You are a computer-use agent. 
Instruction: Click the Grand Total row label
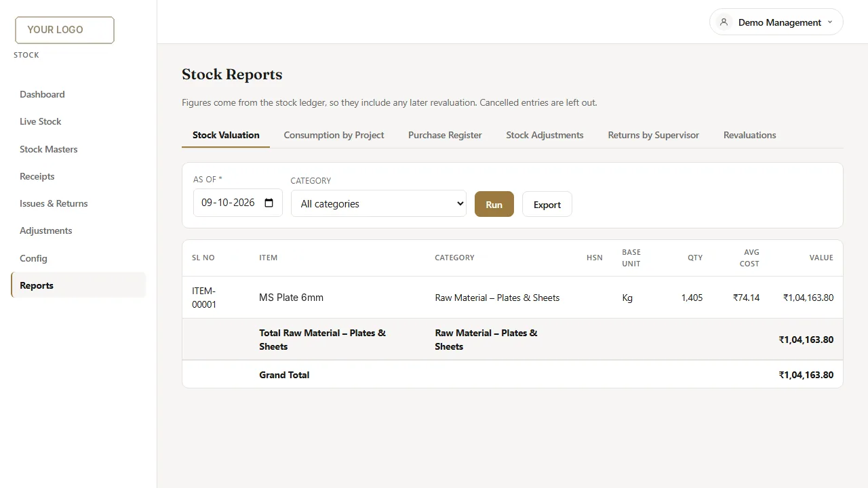pos(284,375)
